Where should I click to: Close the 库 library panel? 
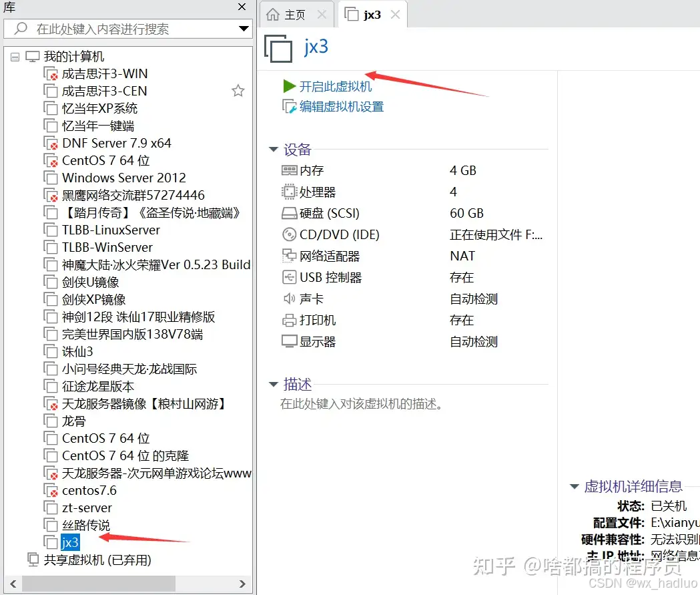[x=242, y=7]
